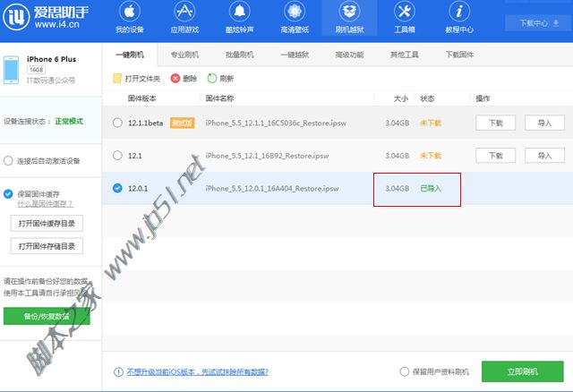Open 刷机越狱 flash and jailbreak section
The image size is (573, 392).
[349, 18]
